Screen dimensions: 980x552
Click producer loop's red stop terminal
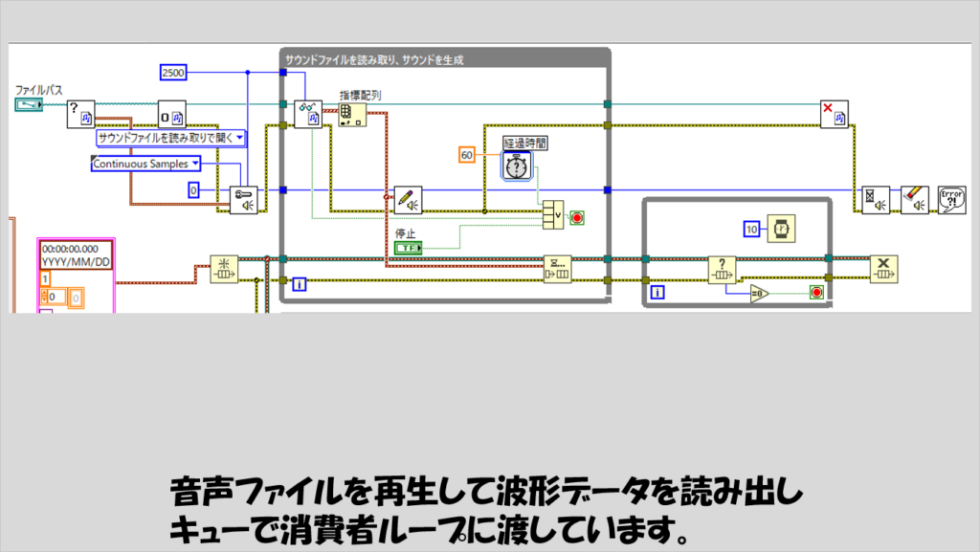pyautogui.click(x=577, y=218)
